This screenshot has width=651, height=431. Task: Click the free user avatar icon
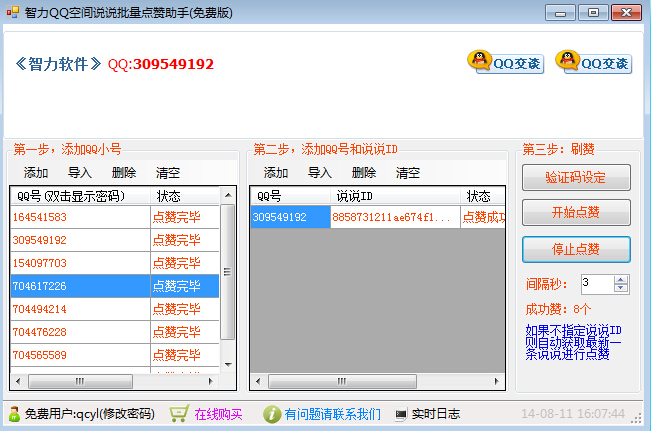(x=14, y=414)
